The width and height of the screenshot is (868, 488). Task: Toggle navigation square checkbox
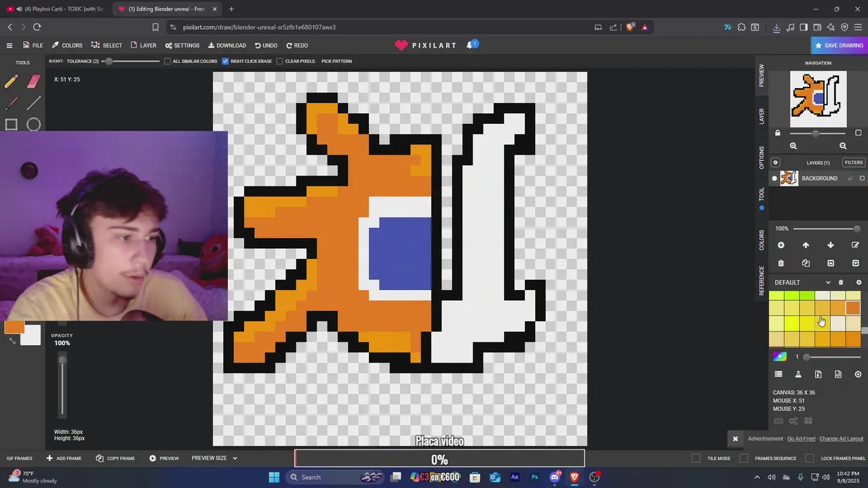(858, 133)
